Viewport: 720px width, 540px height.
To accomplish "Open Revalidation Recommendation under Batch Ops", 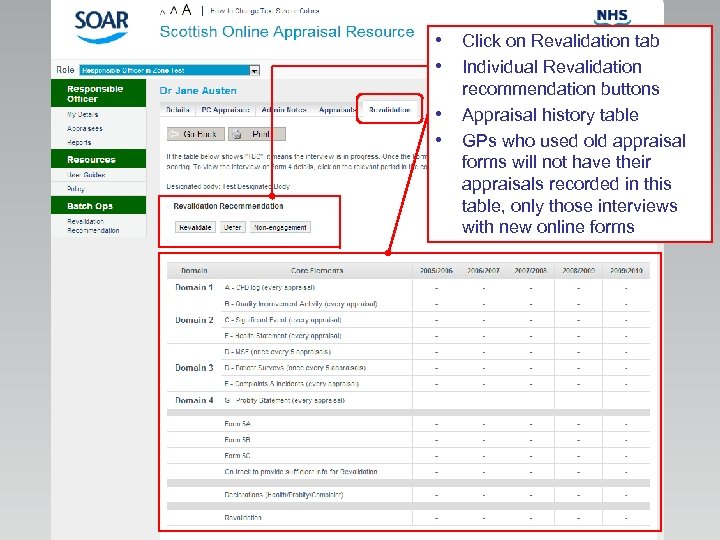I will (x=93, y=226).
